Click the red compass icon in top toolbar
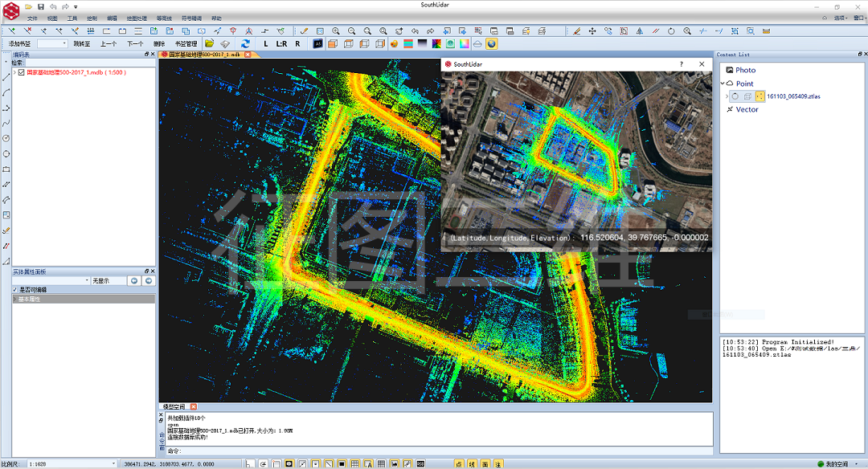The width and height of the screenshot is (868, 469). pos(249,31)
